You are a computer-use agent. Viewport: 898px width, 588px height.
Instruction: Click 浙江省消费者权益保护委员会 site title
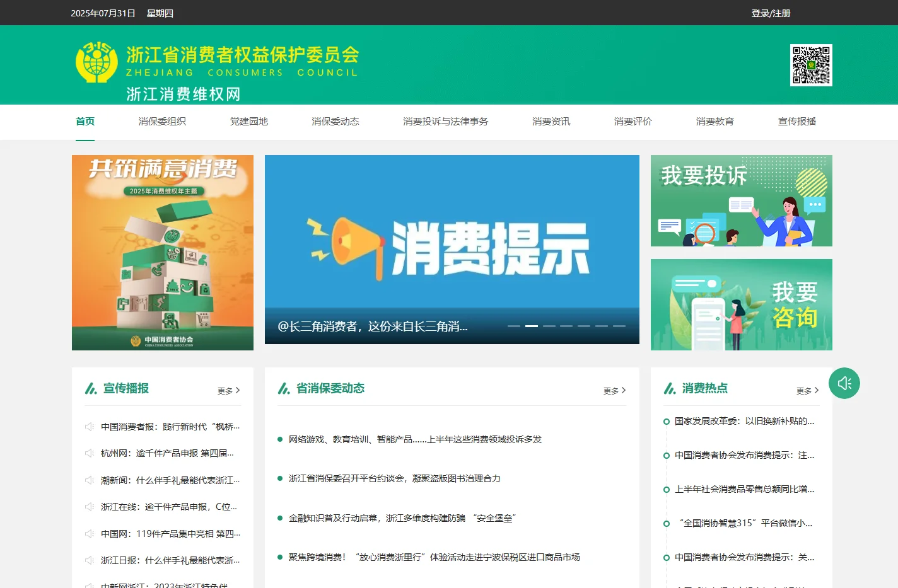tap(243, 55)
